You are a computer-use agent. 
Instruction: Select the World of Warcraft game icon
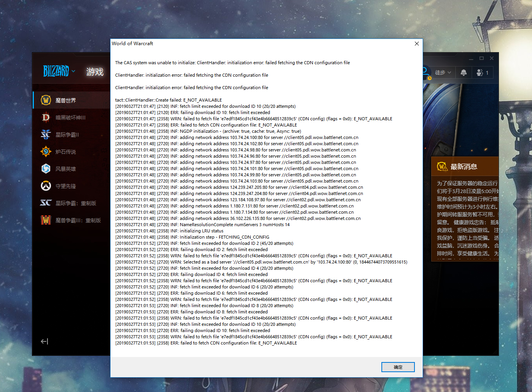46,100
